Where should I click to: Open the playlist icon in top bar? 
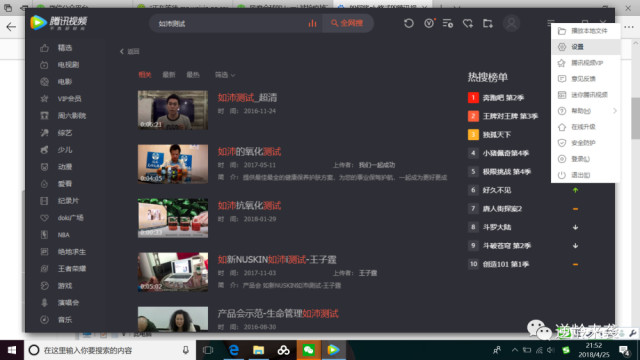(448, 23)
